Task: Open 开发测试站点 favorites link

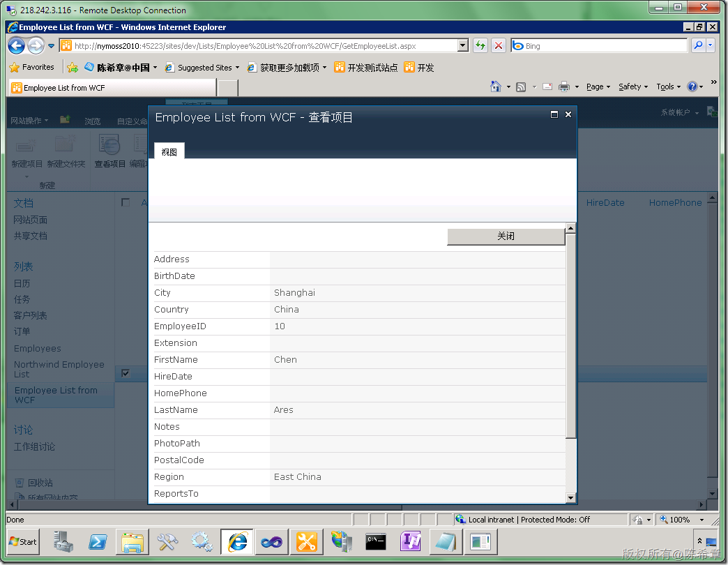Action: pyautogui.click(x=366, y=68)
